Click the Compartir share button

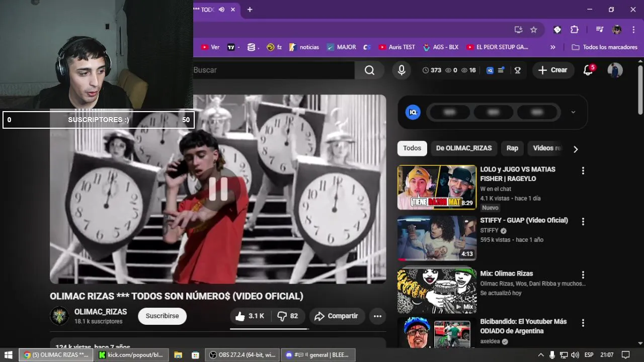(337, 316)
